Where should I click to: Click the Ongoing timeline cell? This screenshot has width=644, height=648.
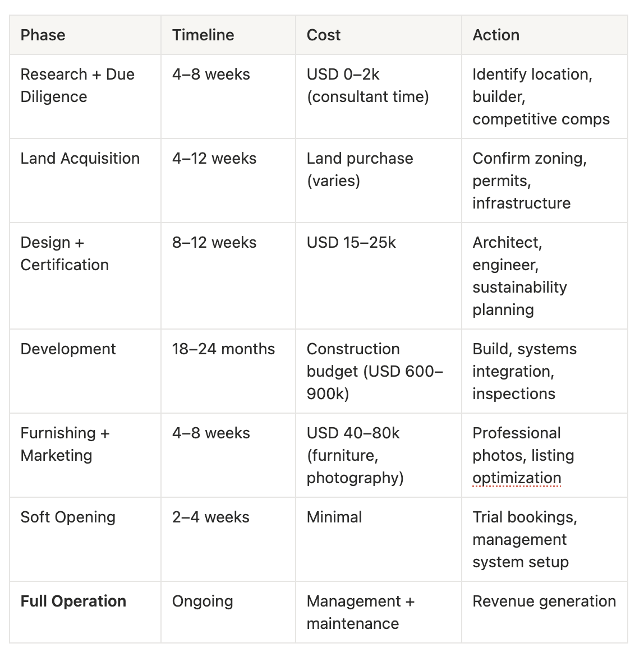click(228, 612)
